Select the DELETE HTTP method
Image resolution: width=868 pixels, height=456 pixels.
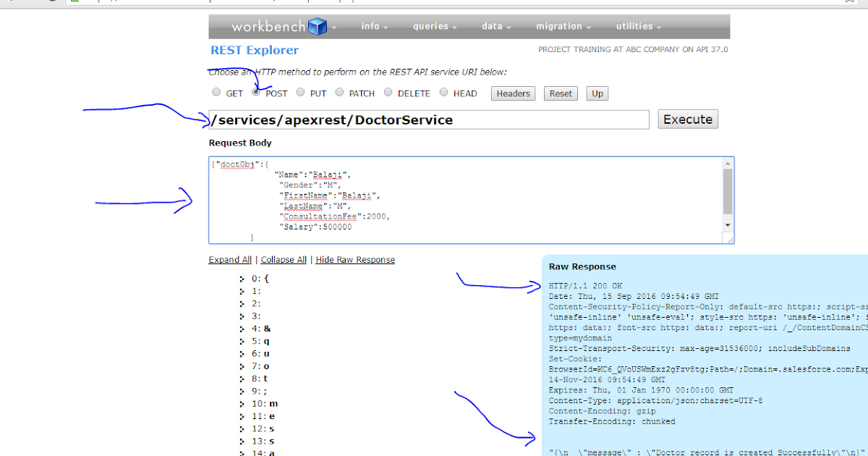pos(388,92)
